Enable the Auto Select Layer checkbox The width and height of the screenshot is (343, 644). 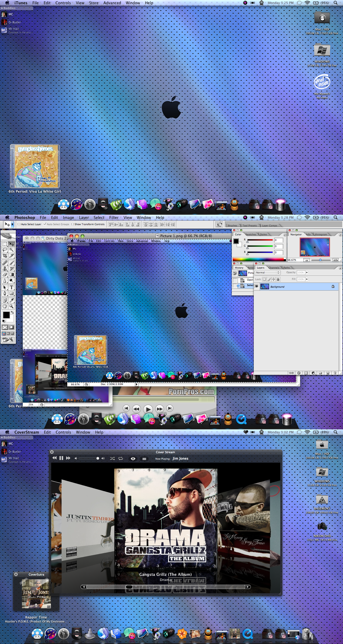pos(19,224)
